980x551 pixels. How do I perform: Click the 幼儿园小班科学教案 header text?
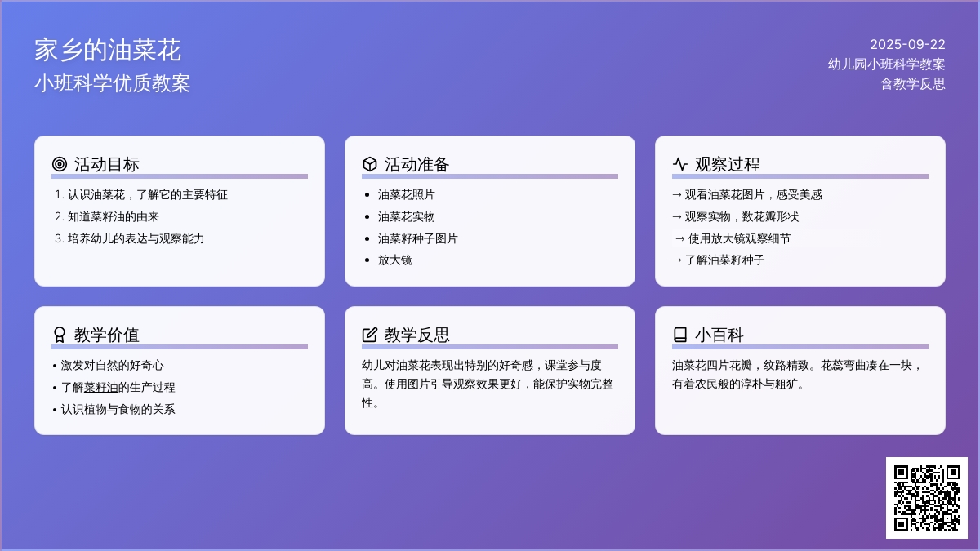pyautogui.click(x=886, y=64)
